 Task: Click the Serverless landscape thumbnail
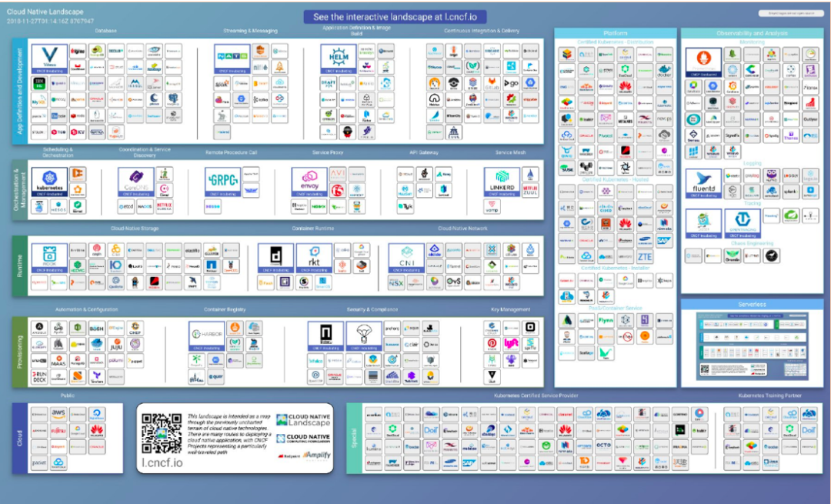coord(753,345)
